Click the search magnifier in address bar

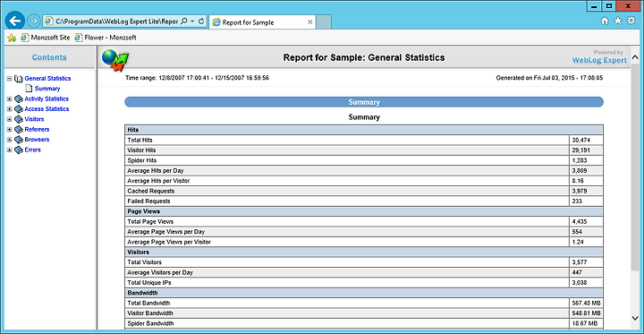click(x=183, y=21)
